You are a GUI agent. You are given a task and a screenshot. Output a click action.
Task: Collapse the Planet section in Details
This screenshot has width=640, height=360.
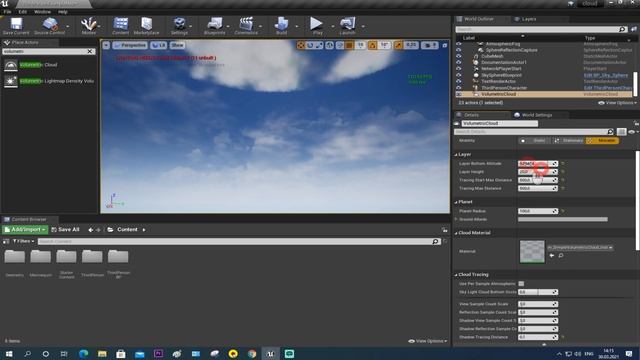click(456, 202)
